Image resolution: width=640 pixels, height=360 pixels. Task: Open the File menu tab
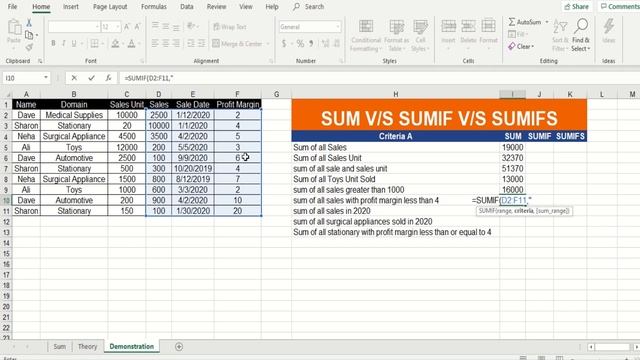tap(13, 7)
